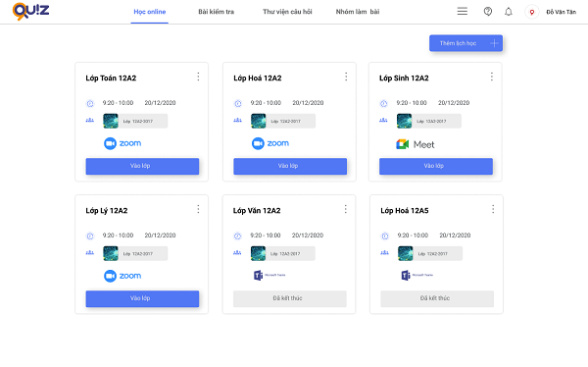Open the three-dot menu of Lớp Hoá 12A2
This screenshot has width=588, height=367.
pyautogui.click(x=346, y=77)
